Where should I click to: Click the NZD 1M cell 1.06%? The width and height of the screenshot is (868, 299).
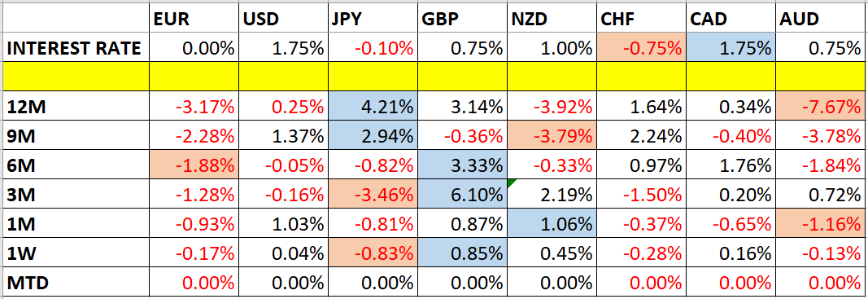click(552, 223)
